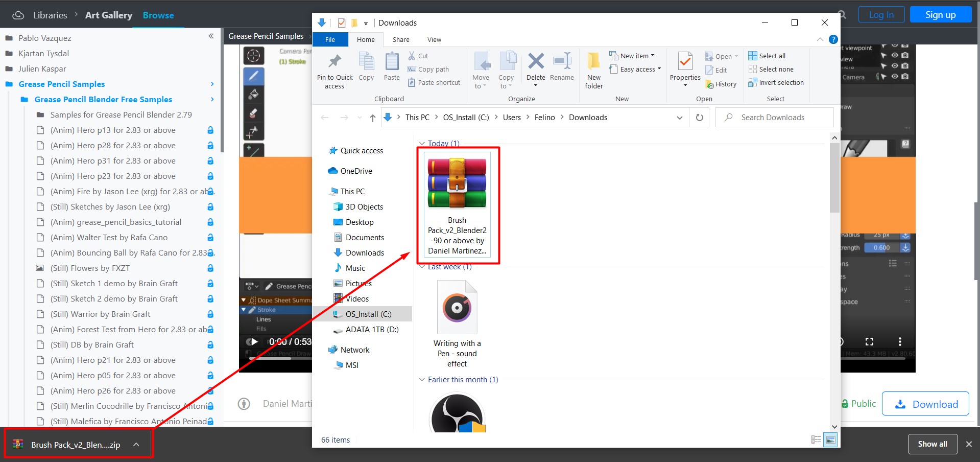Click the Download button on the web page
Image resolution: width=980 pixels, height=462 pixels.
pyautogui.click(x=925, y=404)
